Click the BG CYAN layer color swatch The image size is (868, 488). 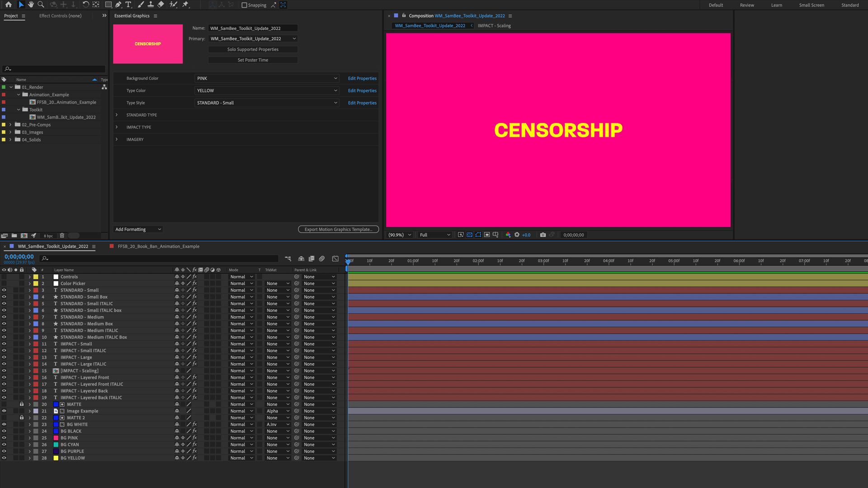point(56,445)
